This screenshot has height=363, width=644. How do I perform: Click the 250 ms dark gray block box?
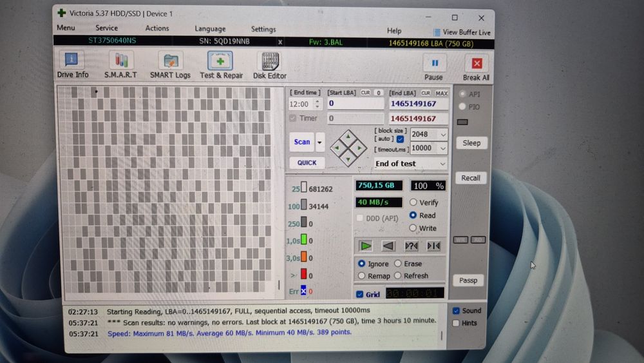pyautogui.click(x=304, y=222)
